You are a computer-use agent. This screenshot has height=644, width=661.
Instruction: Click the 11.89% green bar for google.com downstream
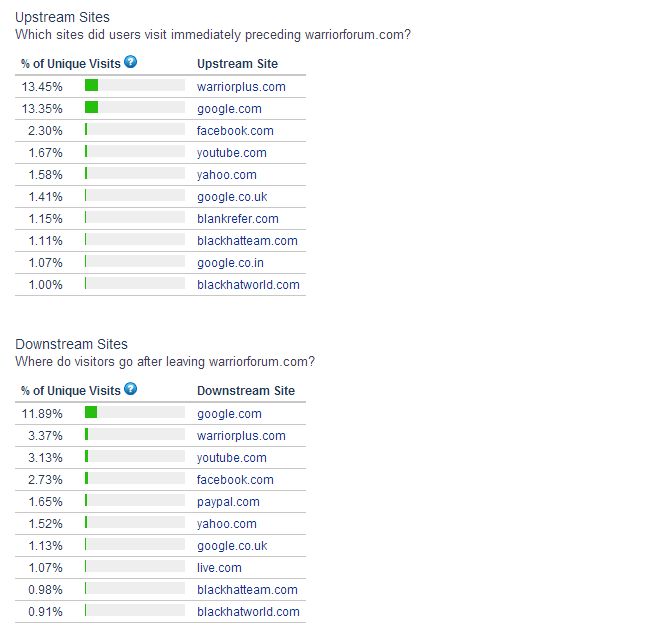click(91, 412)
